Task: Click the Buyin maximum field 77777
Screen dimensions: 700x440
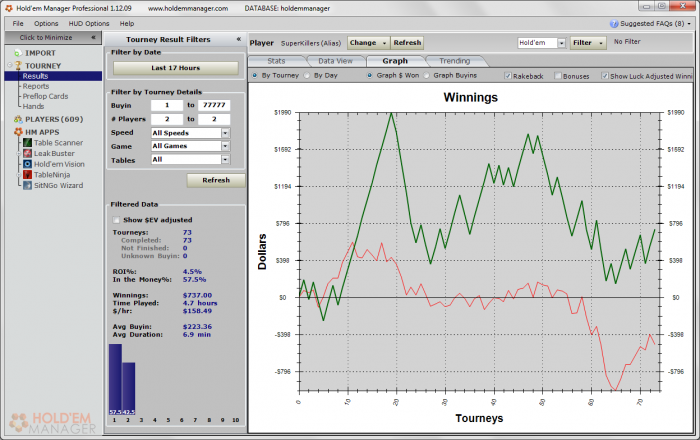Action: (214, 105)
